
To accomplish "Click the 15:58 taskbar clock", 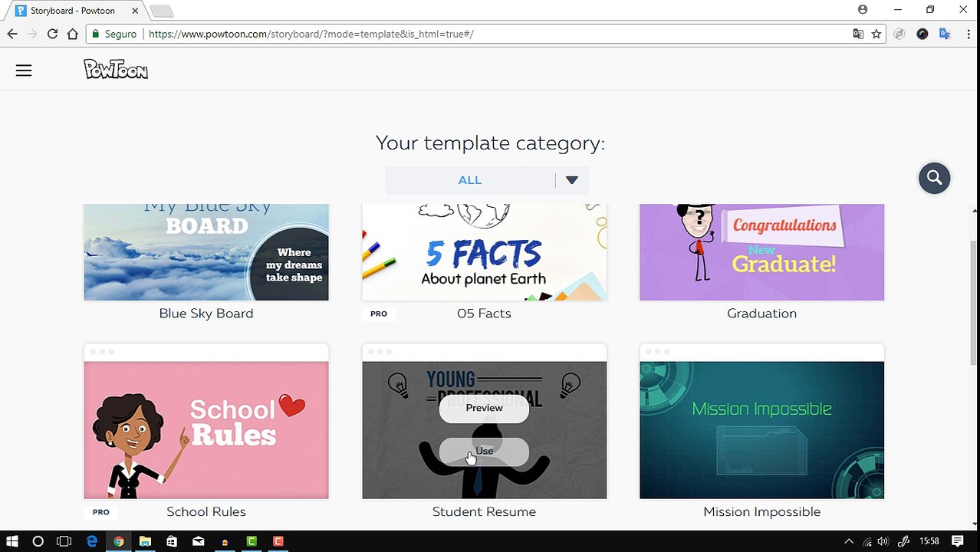I will 929,541.
